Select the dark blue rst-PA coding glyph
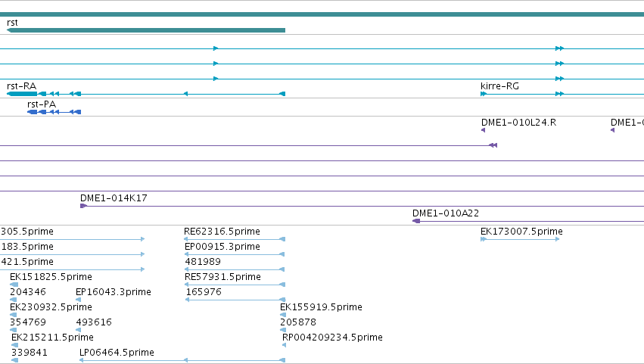The image size is (644, 364). pyautogui.click(x=54, y=112)
